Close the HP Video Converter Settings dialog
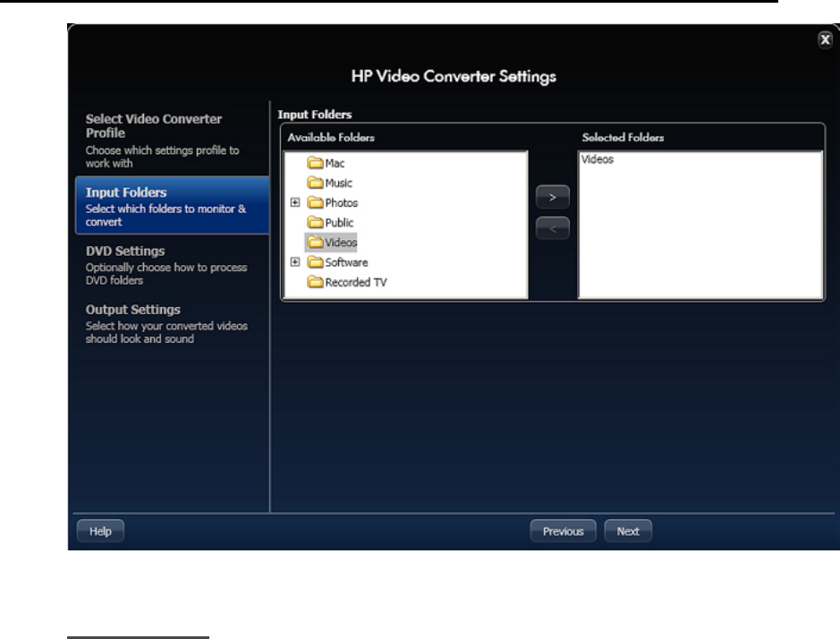 [825, 39]
